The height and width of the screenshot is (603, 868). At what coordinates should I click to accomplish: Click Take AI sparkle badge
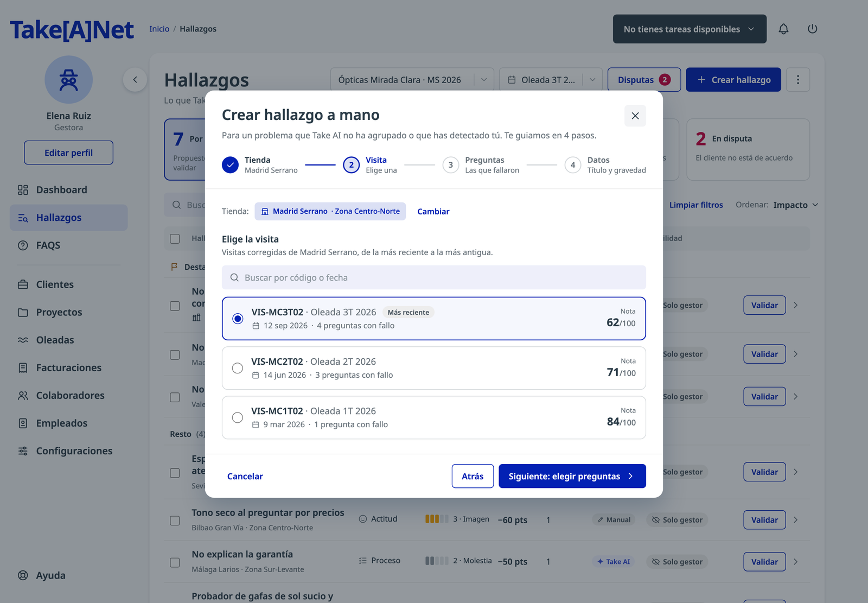point(614,562)
